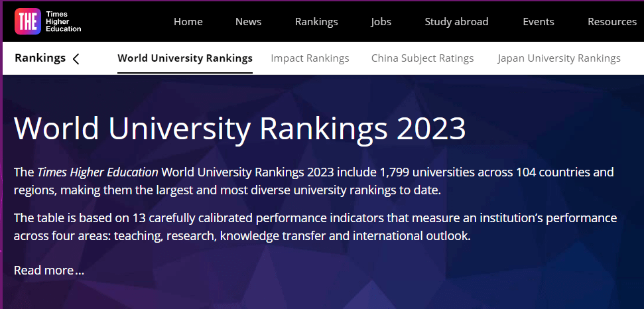Open the Events menu item
Viewport: 644px width, 309px height.
click(x=539, y=22)
